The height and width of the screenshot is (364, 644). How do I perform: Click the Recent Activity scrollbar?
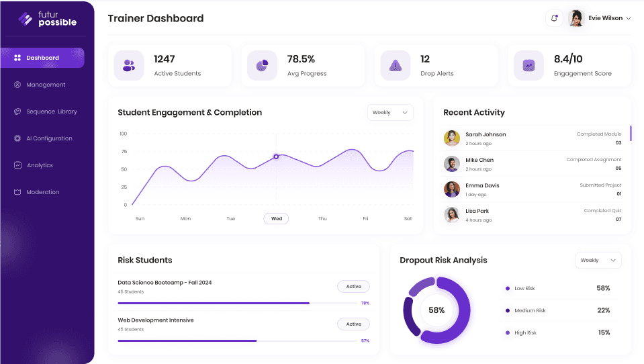[631, 133]
